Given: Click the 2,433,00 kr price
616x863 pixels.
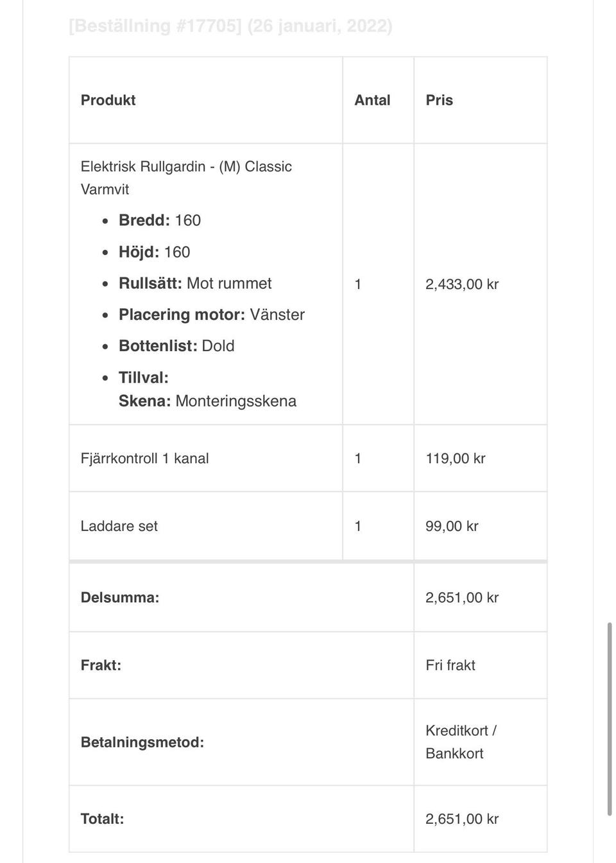Looking at the screenshot, I should coord(462,284).
